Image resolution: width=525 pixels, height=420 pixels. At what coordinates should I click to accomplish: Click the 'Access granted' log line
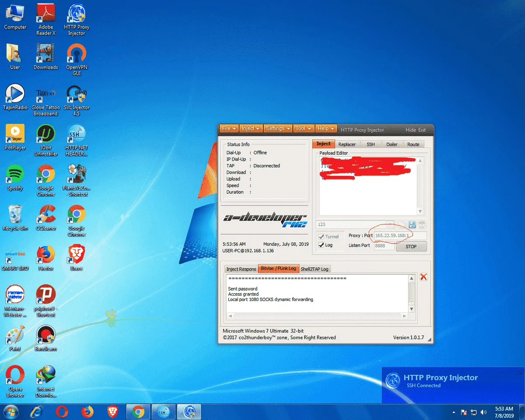243,294
